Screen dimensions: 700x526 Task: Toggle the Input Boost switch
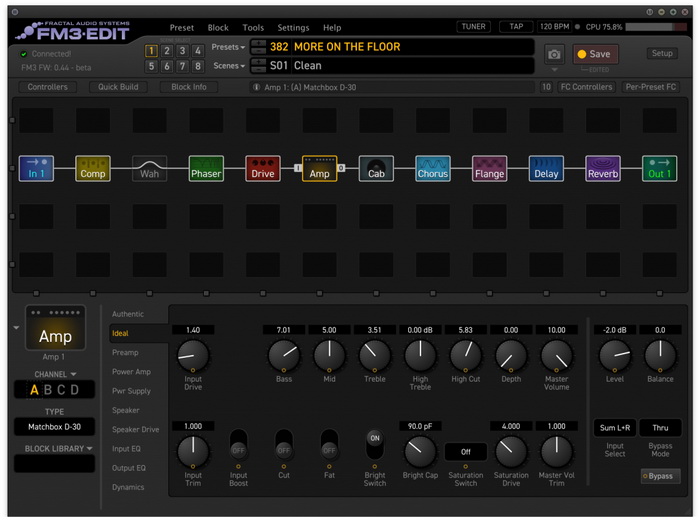click(238, 445)
